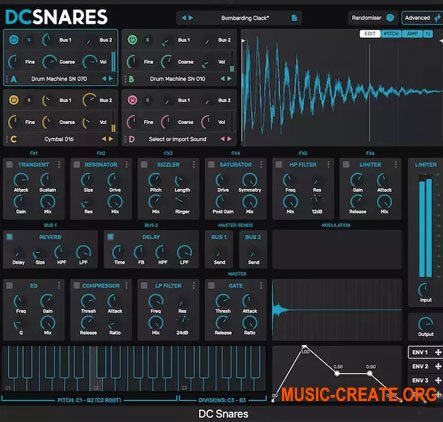This screenshot has width=443, height=422.
Task: Open Transient module options menu
Action: tap(59, 164)
